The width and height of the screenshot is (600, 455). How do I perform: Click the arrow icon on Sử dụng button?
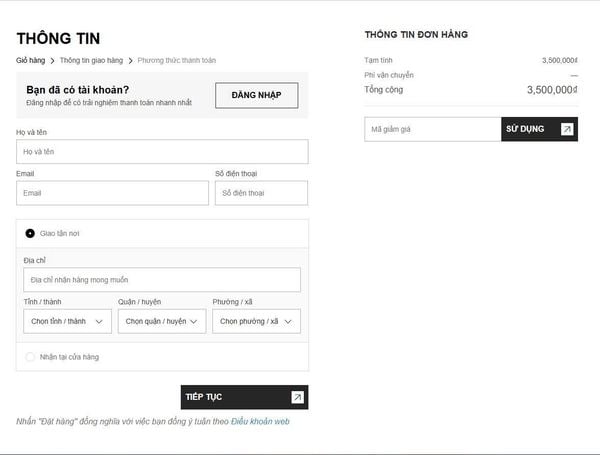567,129
